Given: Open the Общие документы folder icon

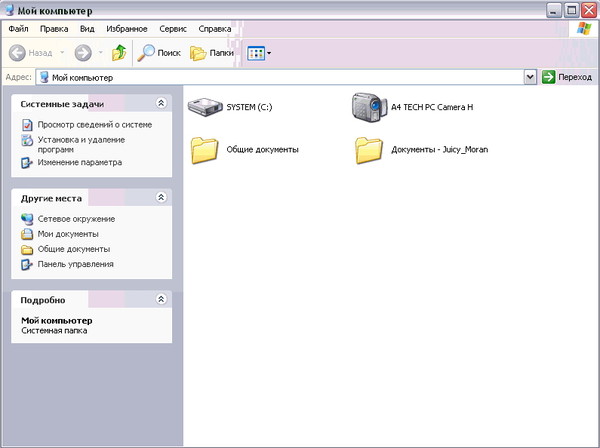Looking at the screenshot, I should coord(205,150).
